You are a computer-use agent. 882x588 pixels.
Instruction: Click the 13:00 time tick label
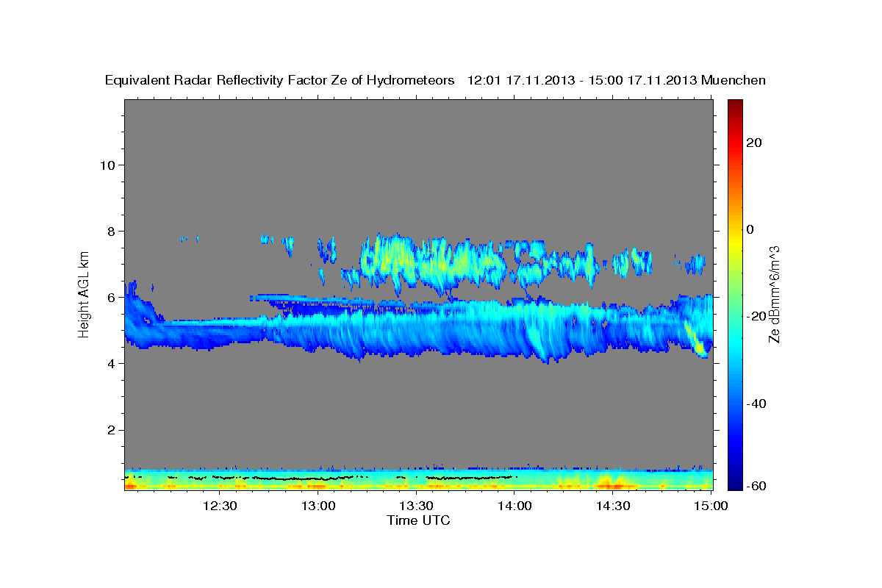(x=319, y=506)
